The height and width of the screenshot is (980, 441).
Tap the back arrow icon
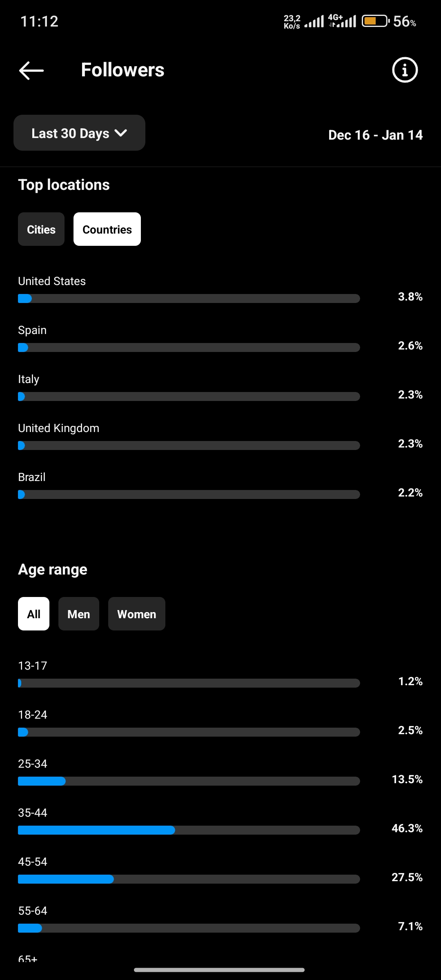[x=31, y=70]
